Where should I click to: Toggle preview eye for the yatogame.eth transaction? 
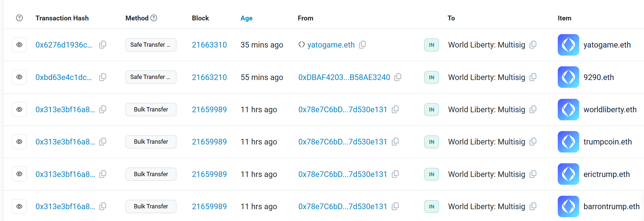pos(19,45)
